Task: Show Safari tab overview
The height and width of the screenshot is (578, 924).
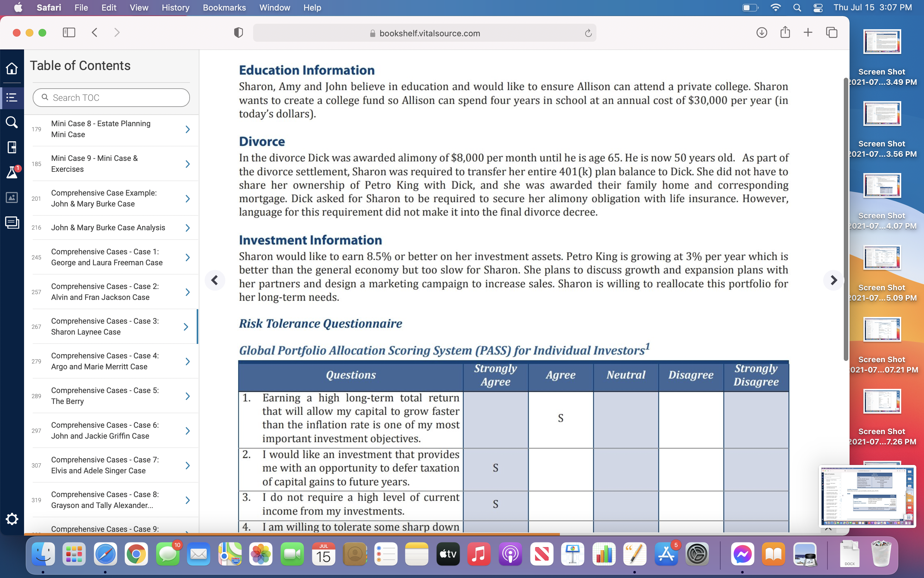Action: pos(832,32)
